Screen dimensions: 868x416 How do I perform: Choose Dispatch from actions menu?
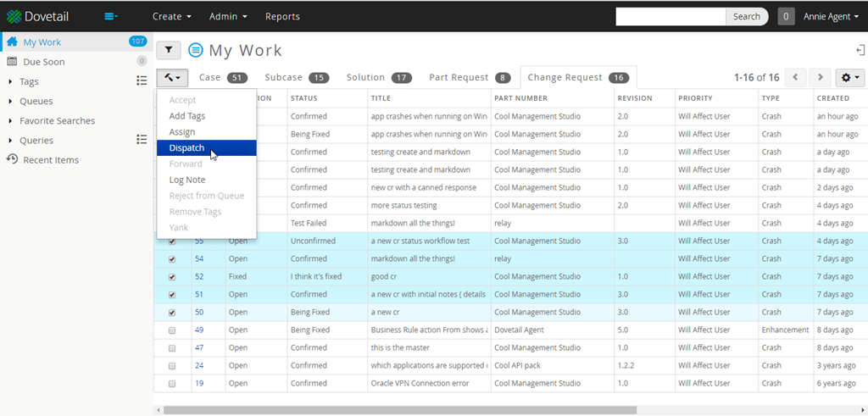(207, 147)
